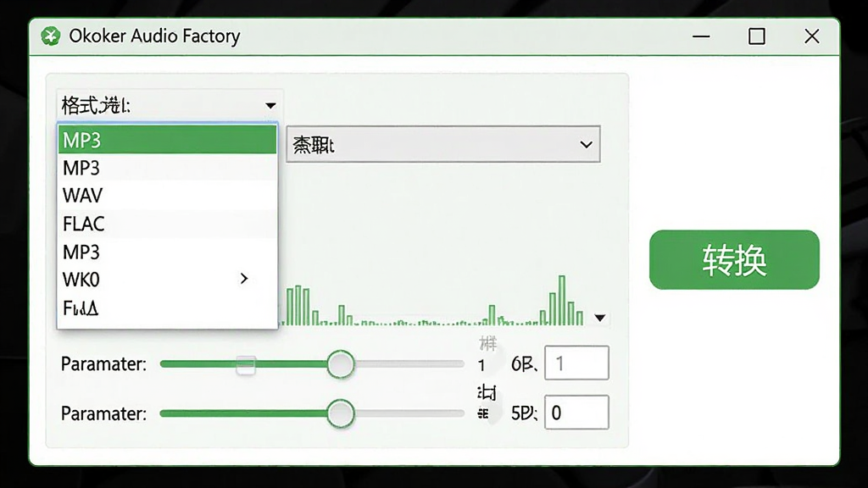Click the Okoker Audio Factory app icon

click(50, 36)
